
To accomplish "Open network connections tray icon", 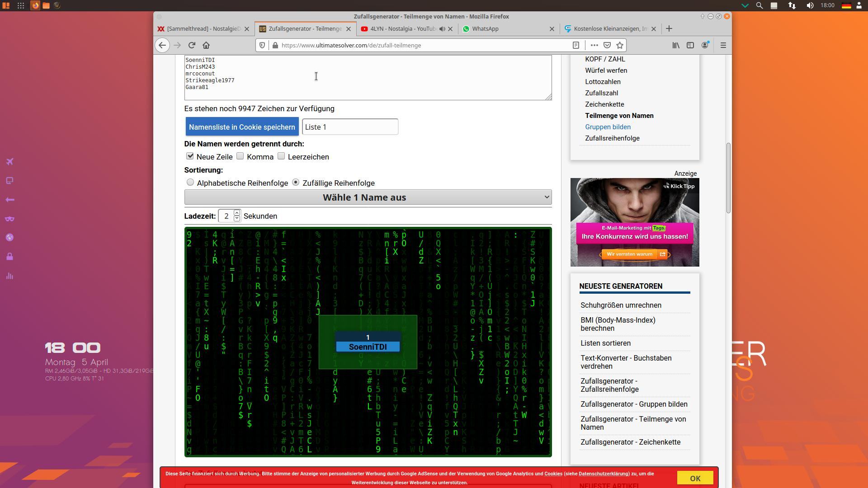I will click(x=792, y=5).
